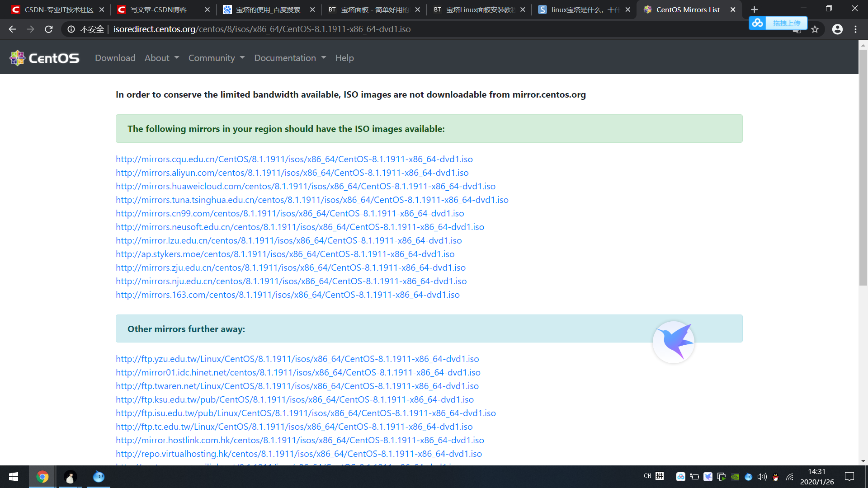This screenshot has height=488, width=868.
Task: Open the mirrors.aliyun.com ISO link
Action: click(292, 173)
